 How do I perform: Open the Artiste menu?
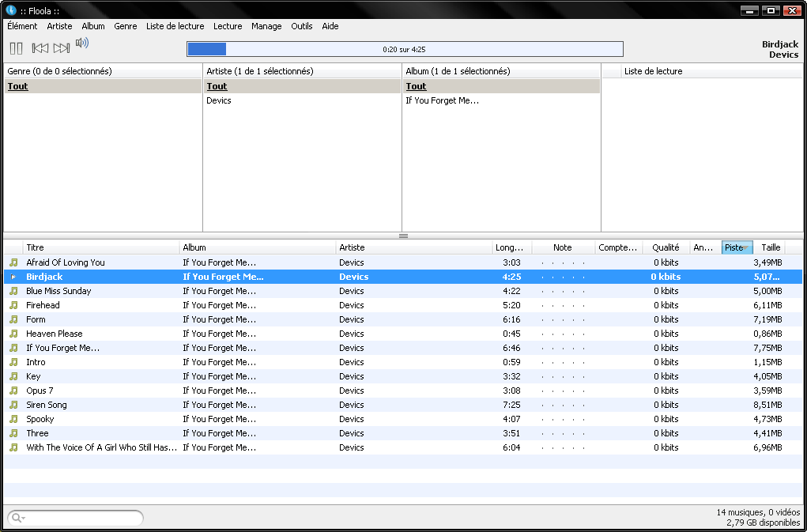coord(59,26)
